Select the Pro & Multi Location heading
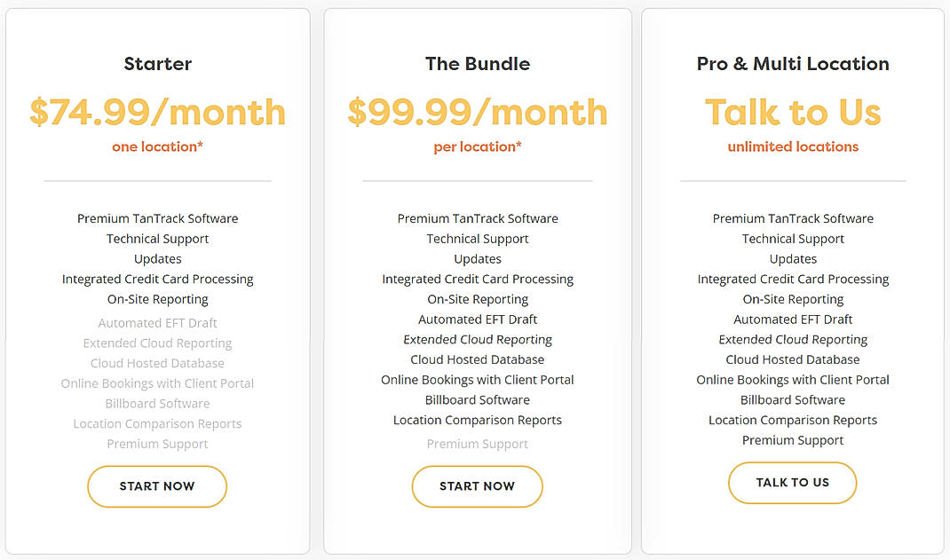Image resolution: width=950 pixels, height=560 pixels. 792,63
